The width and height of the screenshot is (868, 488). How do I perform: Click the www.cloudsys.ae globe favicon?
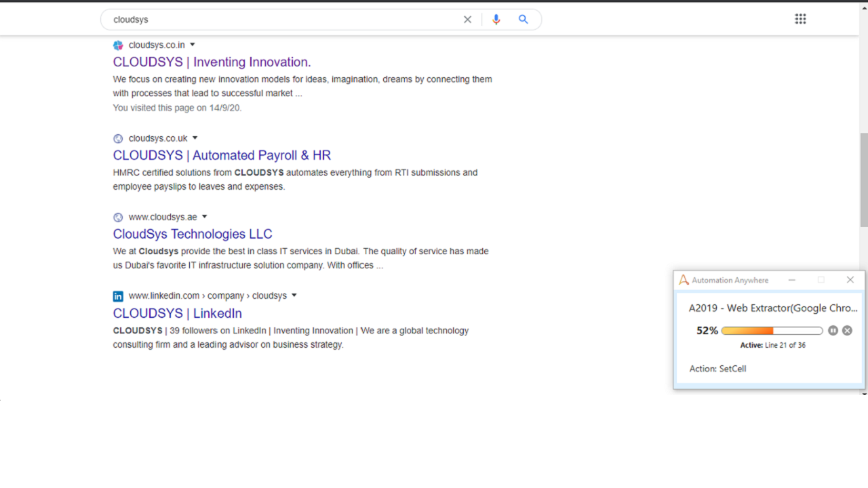[x=118, y=218]
